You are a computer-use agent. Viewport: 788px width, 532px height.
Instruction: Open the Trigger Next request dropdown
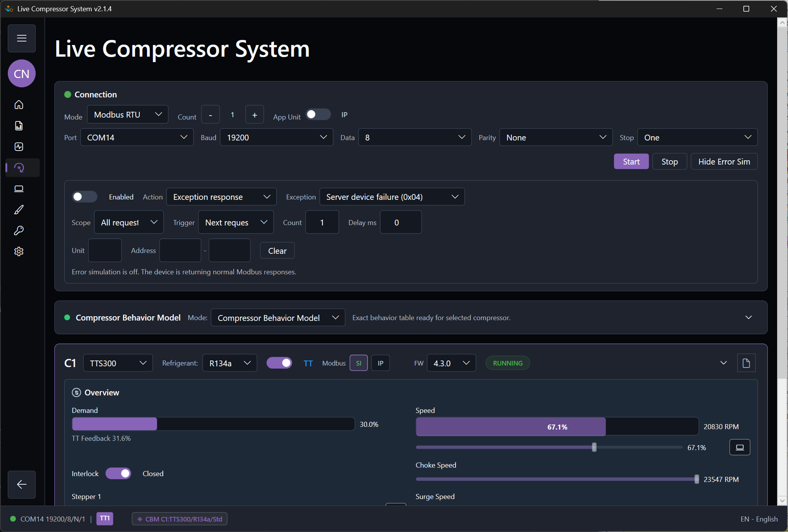[x=236, y=222]
